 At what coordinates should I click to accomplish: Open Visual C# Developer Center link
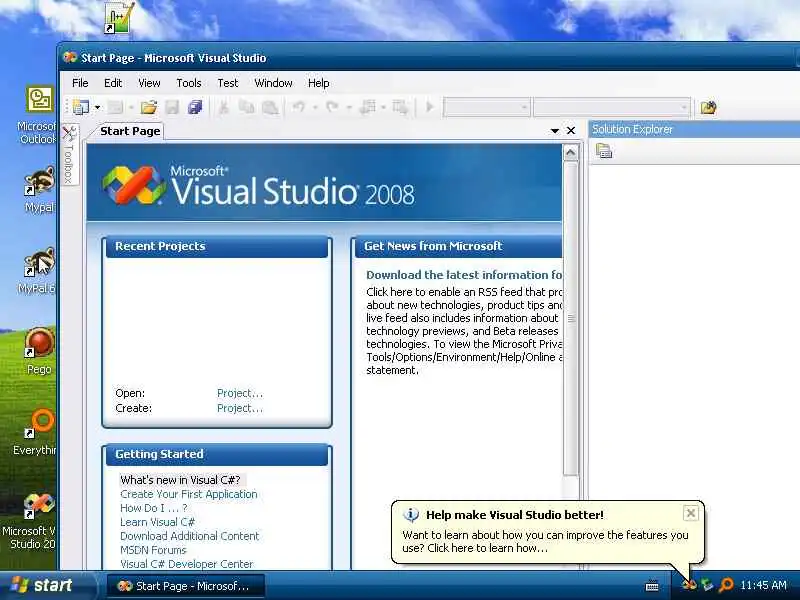pyautogui.click(x=186, y=564)
